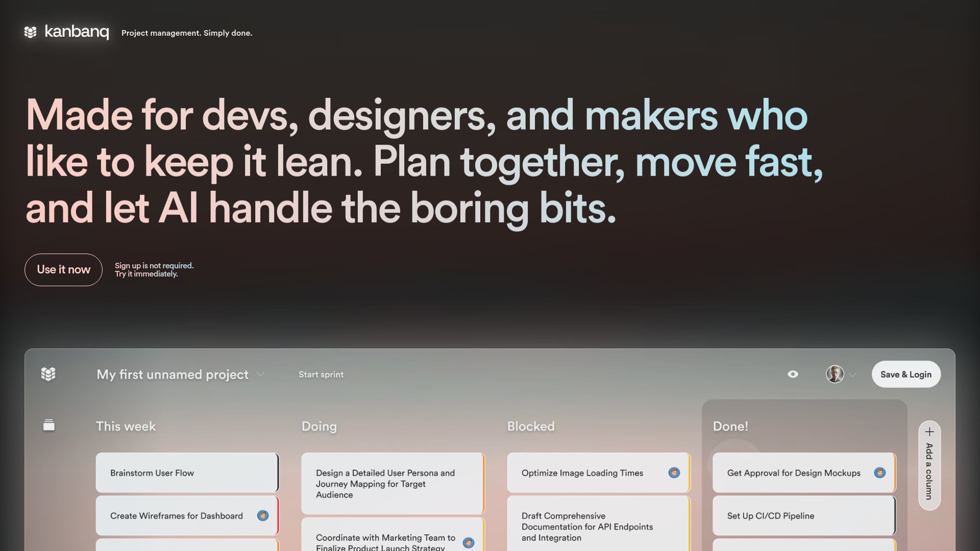Expand the chevron beside the user avatar
Viewport: 980px width, 551px height.
(853, 375)
